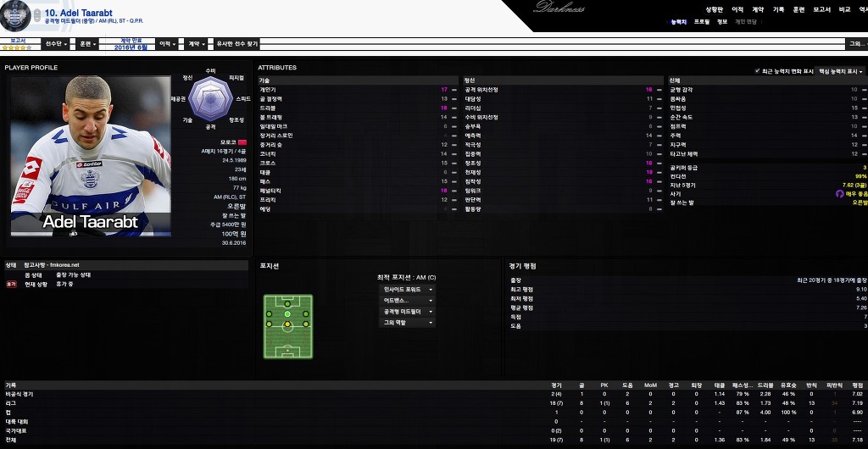Click the 개인기 attribute row
Image resolution: width=868 pixels, height=449 pixels.
pos(358,90)
